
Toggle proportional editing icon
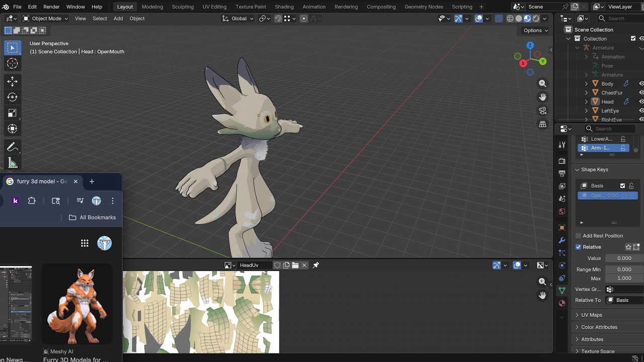coord(303,19)
